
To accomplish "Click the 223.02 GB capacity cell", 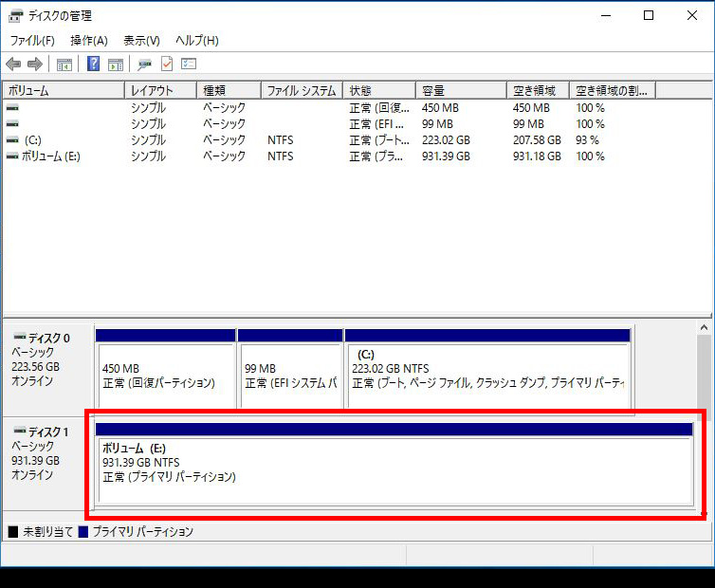I will pyautogui.click(x=446, y=140).
